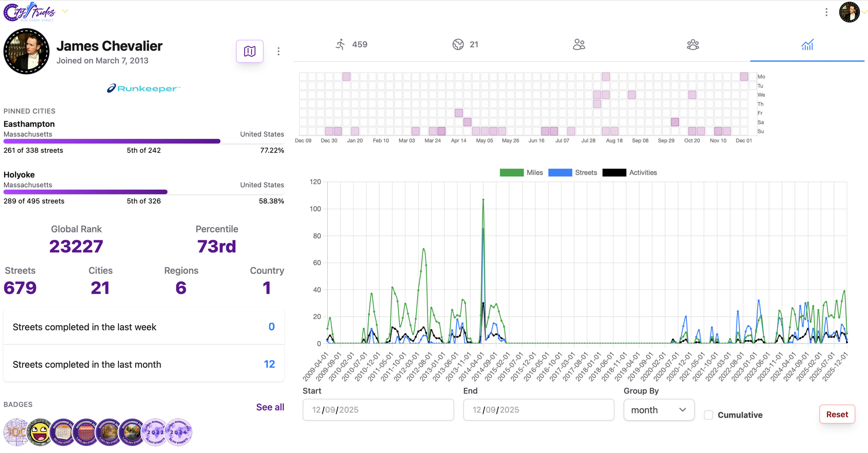Open the friends people tab icon
The width and height of the screenshot is (868, 453).
point(579,44)
